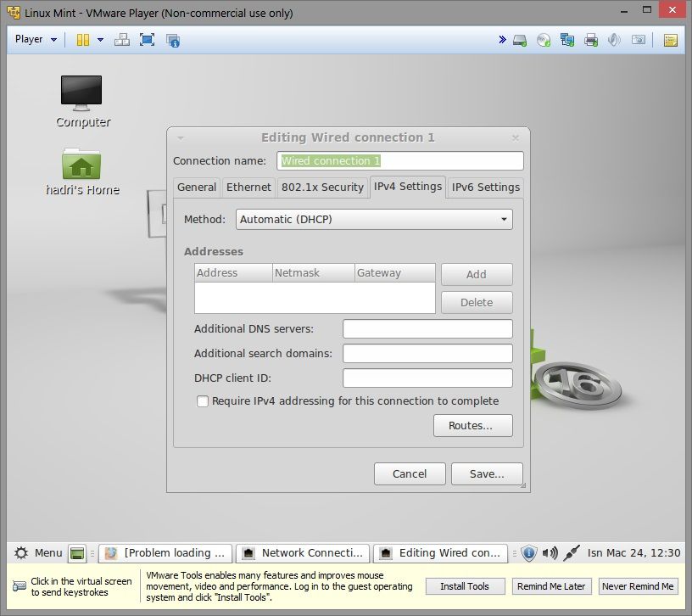Close the Editing Wired connection dialog
692x616 pixels.
point(515,137)
